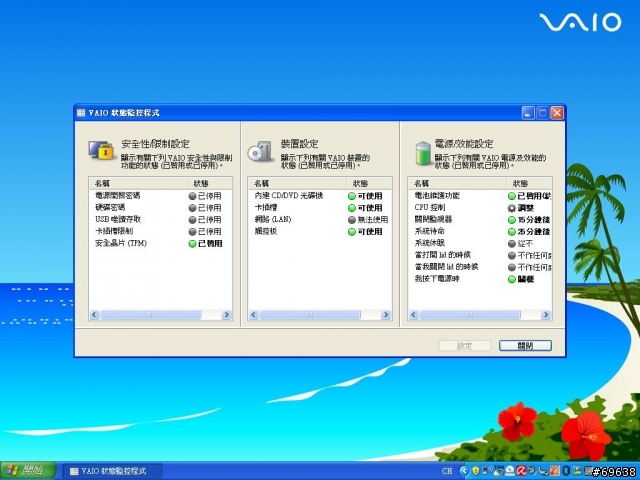Select the 卡插槽 row in the device list
Image resolution: width=640 pixels, height=480 pixels.
pos(320,208)
